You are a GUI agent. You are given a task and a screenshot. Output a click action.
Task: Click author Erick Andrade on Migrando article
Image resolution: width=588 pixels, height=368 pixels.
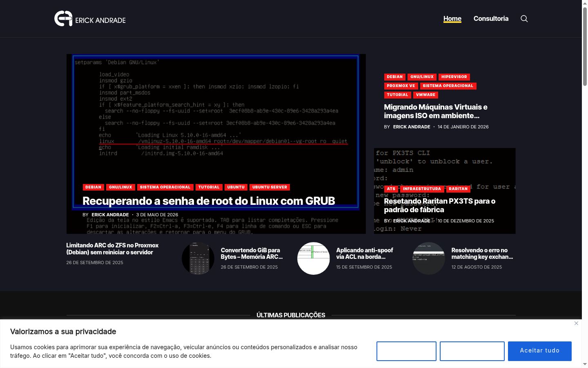click(x=412, y=127)
